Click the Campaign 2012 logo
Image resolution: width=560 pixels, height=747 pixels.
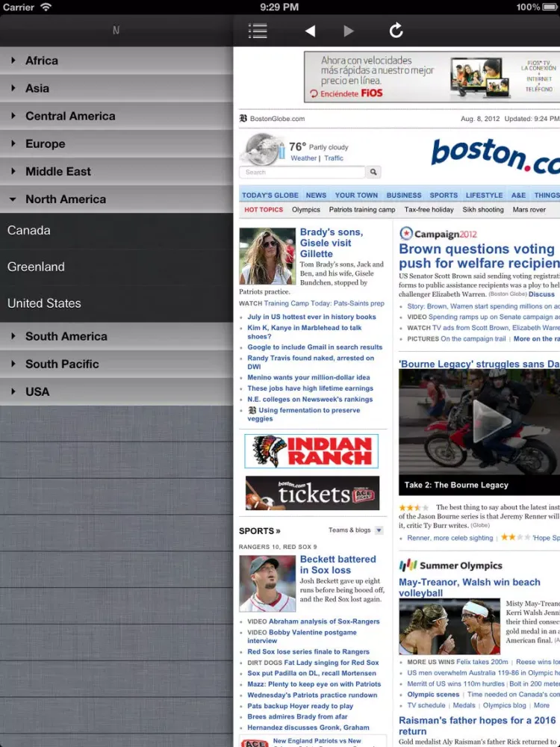(x=438, y=233)
